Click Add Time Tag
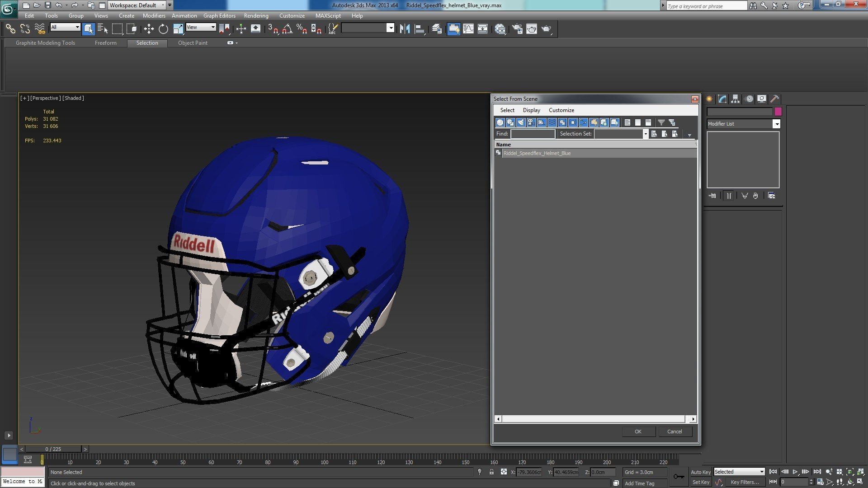The width and height of the screenshot is (868, 488). (639, 483)
